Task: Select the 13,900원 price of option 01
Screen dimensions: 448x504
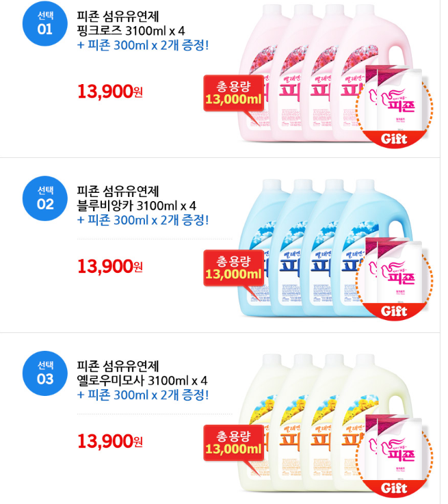Action: 109,92
